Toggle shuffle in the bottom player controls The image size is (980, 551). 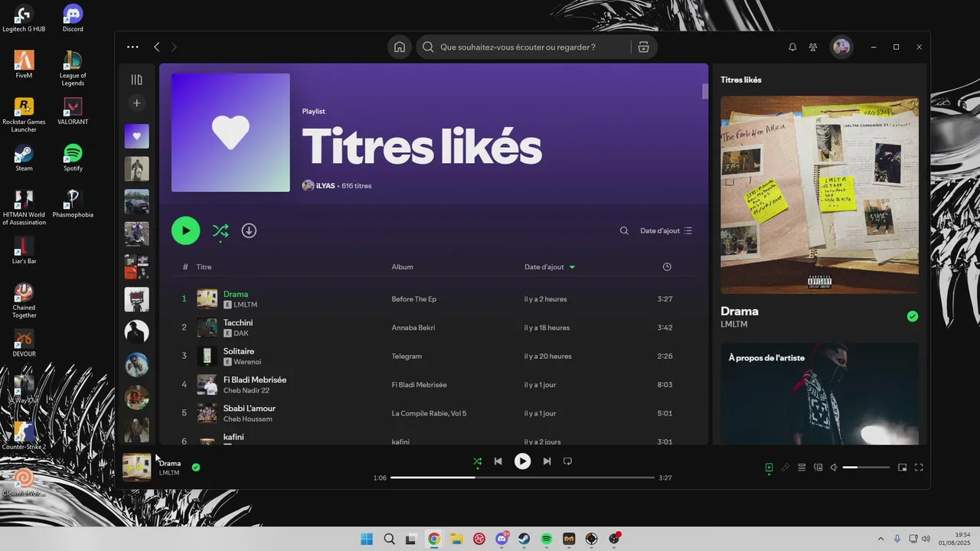(478, 461)
